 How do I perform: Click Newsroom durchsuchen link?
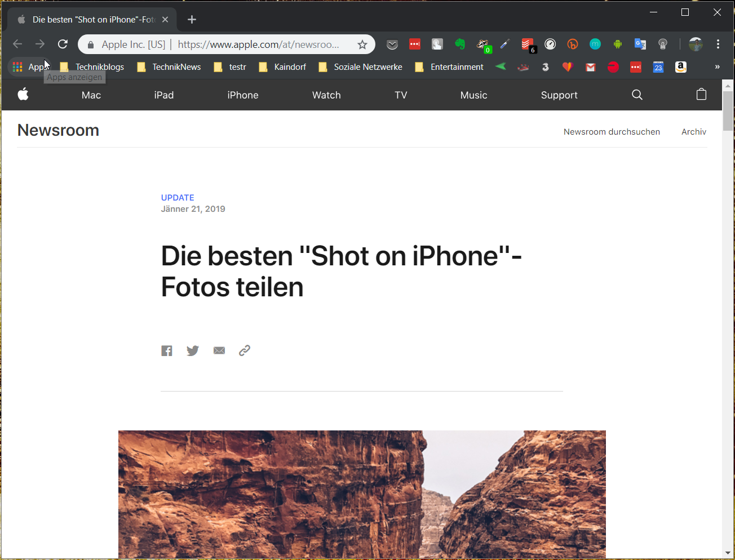tap(612, 132)
